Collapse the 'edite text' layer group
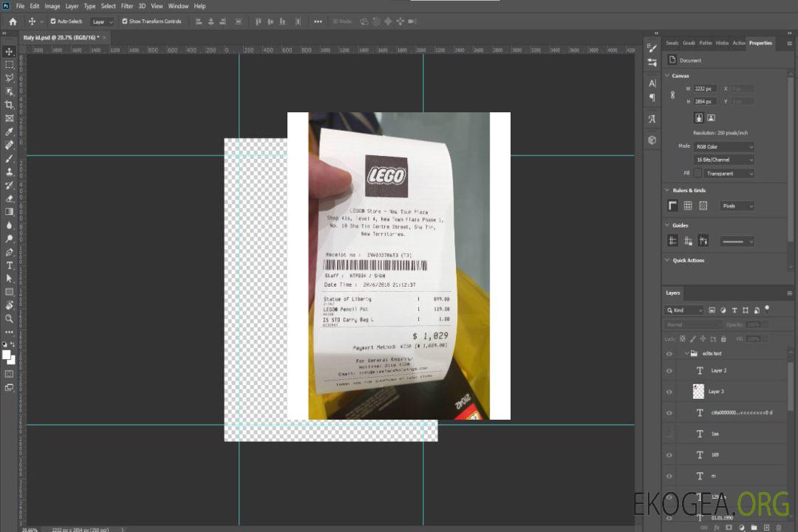Screen dimensions: 798x532 click(x=686, y=353)
